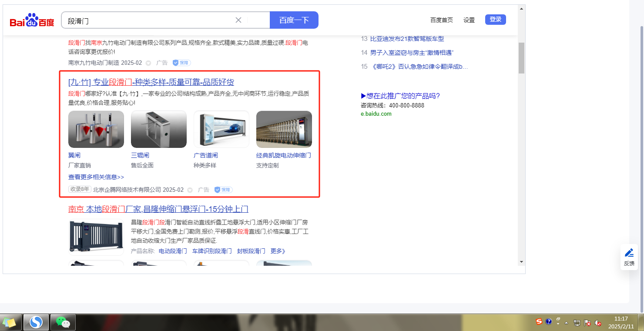Image resolution: width=644 pixels, height=331 pixels.
Task: Open the network tray icon
Action: tap(577, 323)
